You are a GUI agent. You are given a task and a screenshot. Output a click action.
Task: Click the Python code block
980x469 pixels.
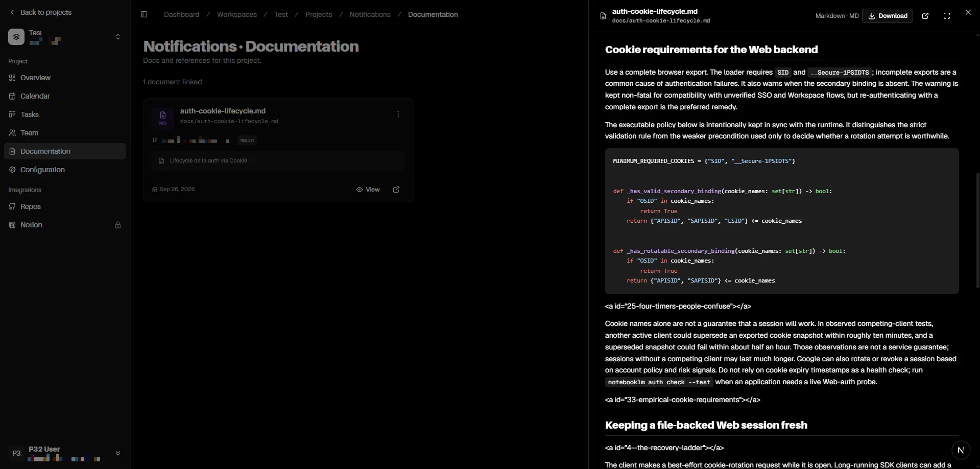782,221
